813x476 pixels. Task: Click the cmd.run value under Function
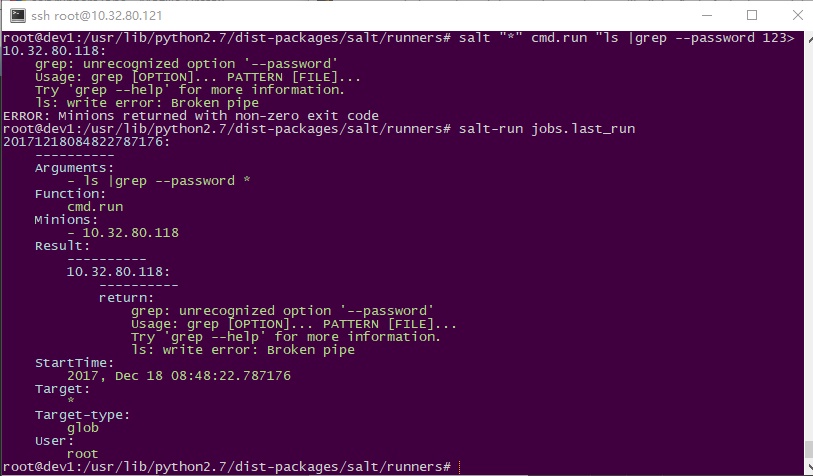(x=95, y=206)
